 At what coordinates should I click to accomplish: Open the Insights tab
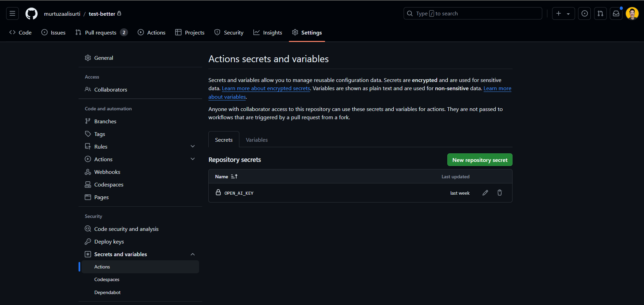tap(268, 32)
